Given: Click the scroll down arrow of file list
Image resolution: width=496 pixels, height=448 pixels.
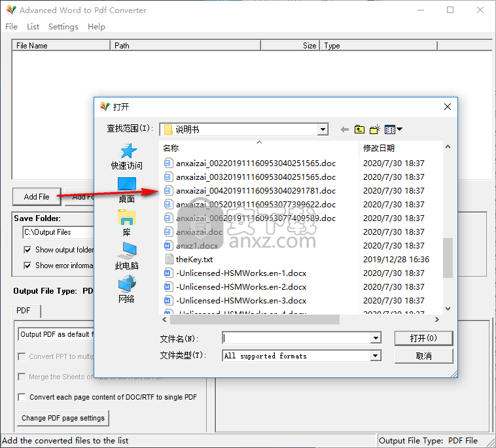Looking at the screenshot, I should 448,309.
